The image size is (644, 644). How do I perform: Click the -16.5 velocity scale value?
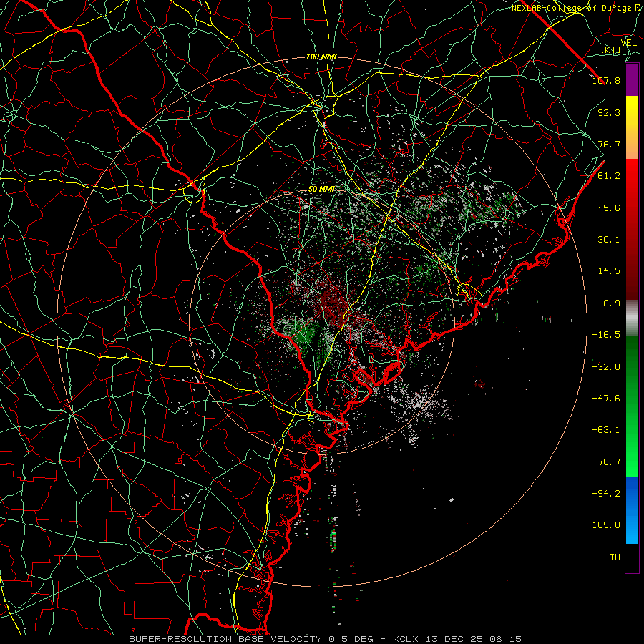pyautogui.click(x=606, y=335)
